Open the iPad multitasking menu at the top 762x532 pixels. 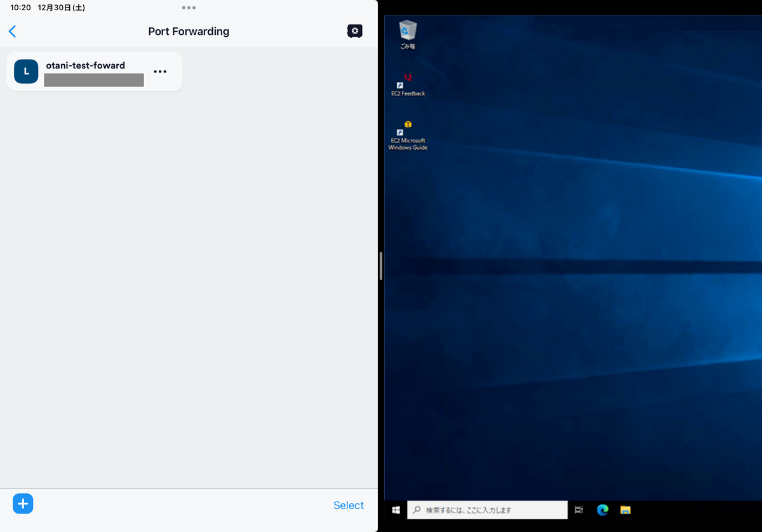pos(189,8)
